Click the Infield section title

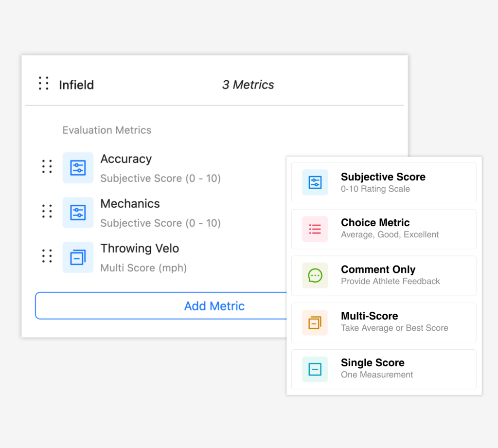[76, 85]
